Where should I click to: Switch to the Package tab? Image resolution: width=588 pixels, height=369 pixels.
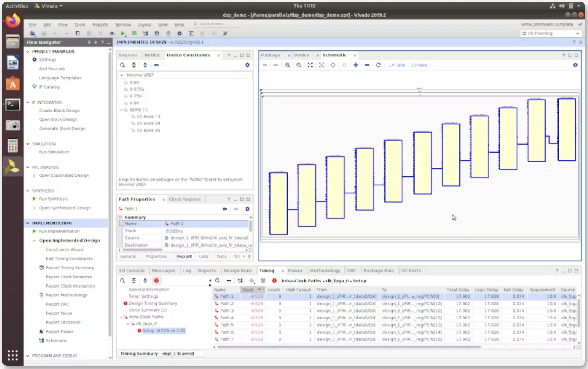pyautogui.click(x=271, y=55)
